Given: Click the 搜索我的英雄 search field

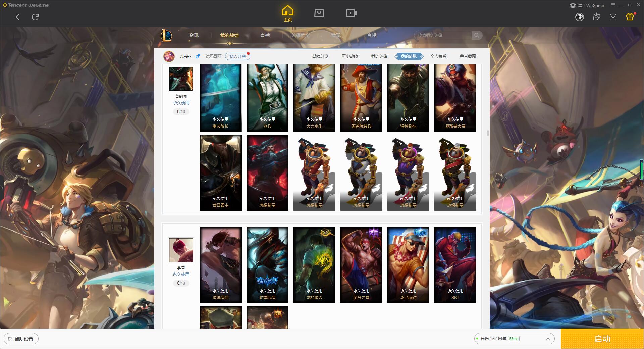Looking at the screenshot, I should pos(443,35).
